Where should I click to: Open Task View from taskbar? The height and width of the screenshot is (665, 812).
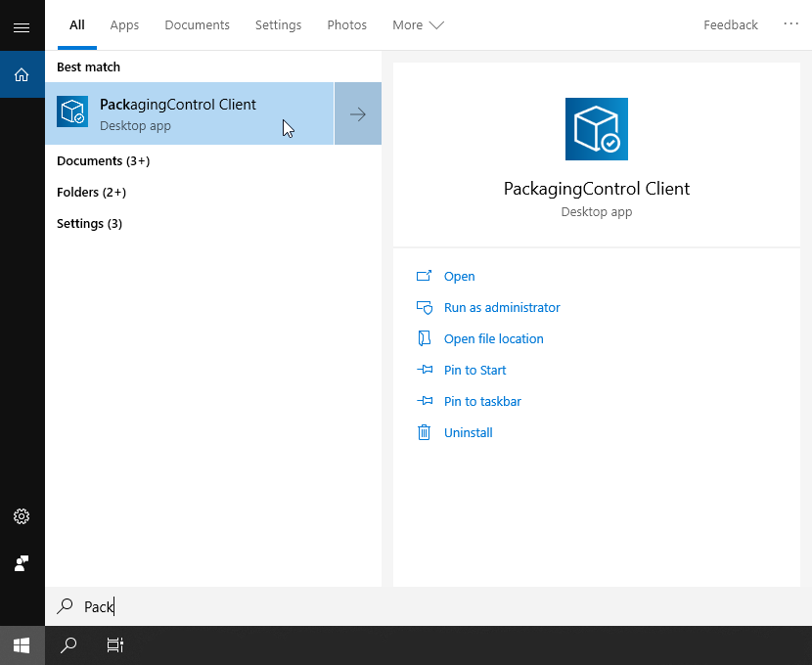point(114,645)
